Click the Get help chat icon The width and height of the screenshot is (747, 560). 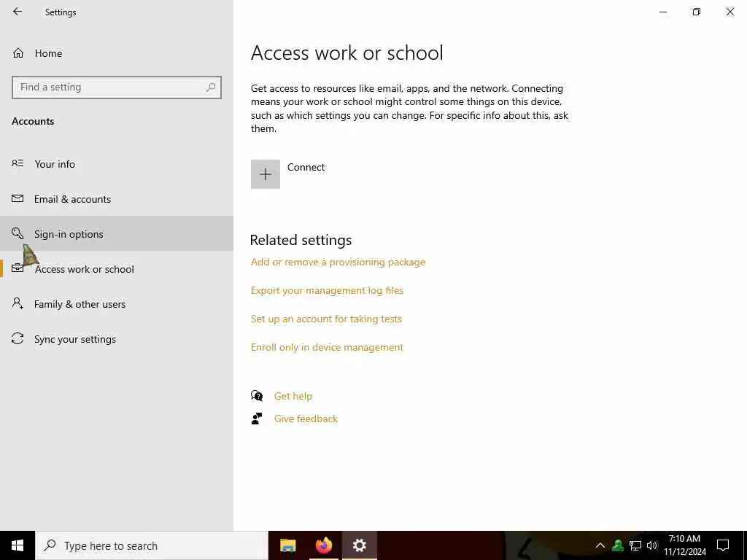point(257,396)
